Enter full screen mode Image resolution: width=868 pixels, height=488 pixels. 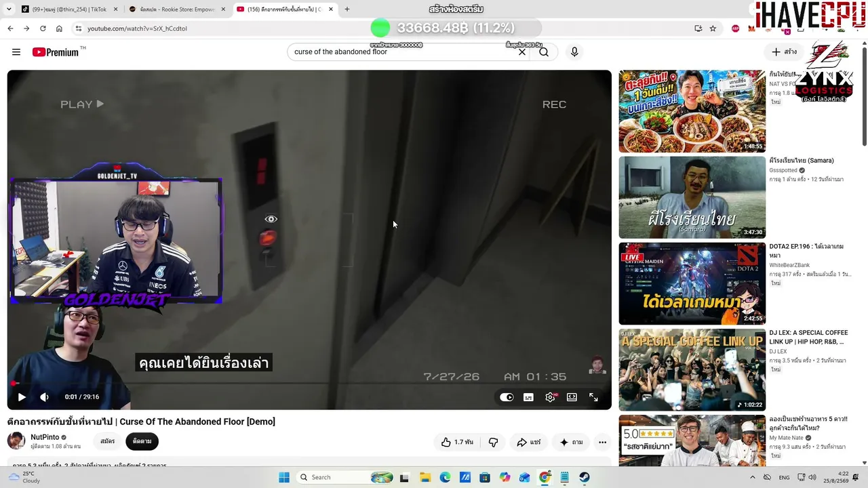click(x=593, y=397)
